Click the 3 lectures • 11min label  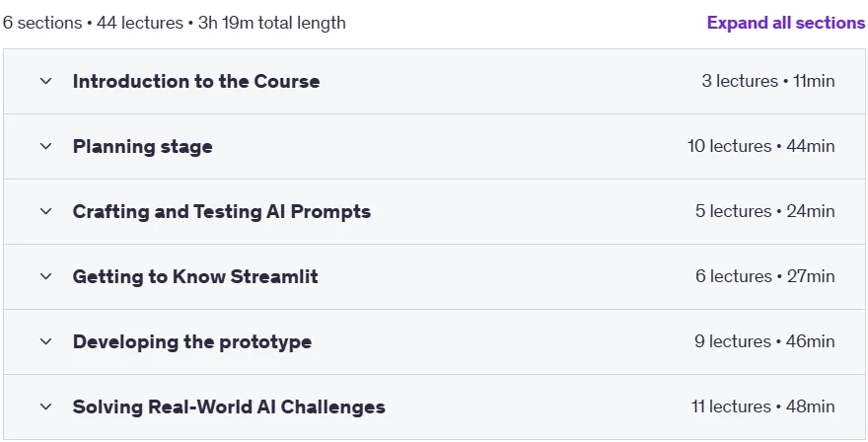pyautogui.click(x=767, y=81)
